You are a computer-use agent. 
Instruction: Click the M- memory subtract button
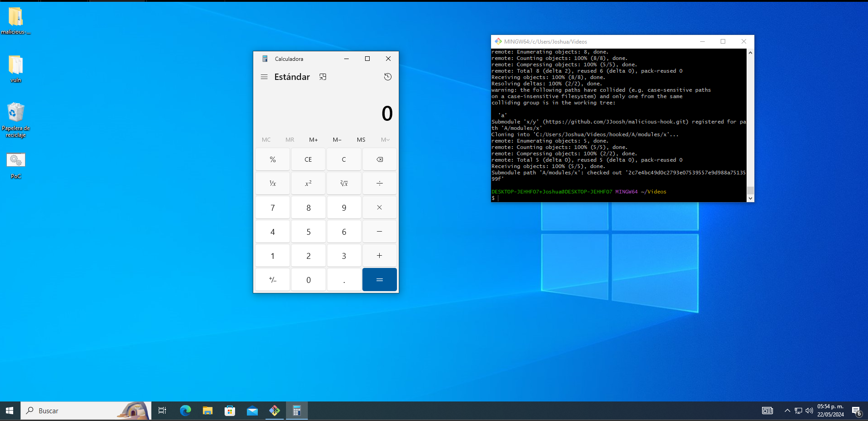[337, 140]
